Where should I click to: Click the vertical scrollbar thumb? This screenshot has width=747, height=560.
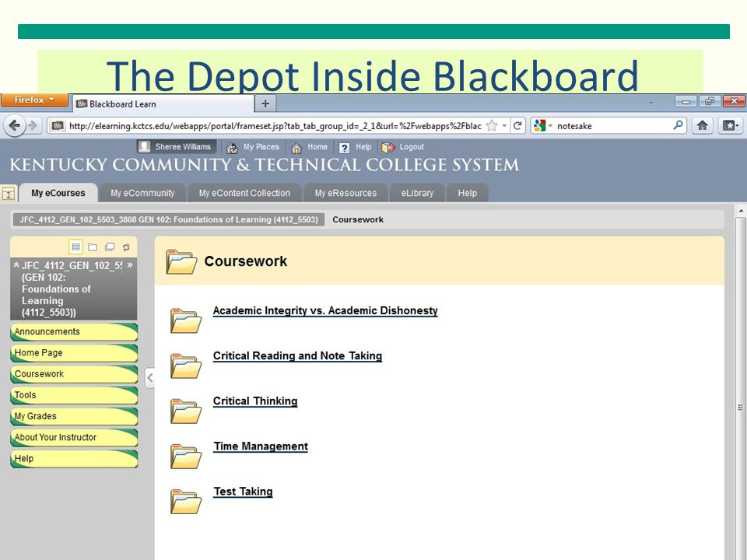coord(741,407)
